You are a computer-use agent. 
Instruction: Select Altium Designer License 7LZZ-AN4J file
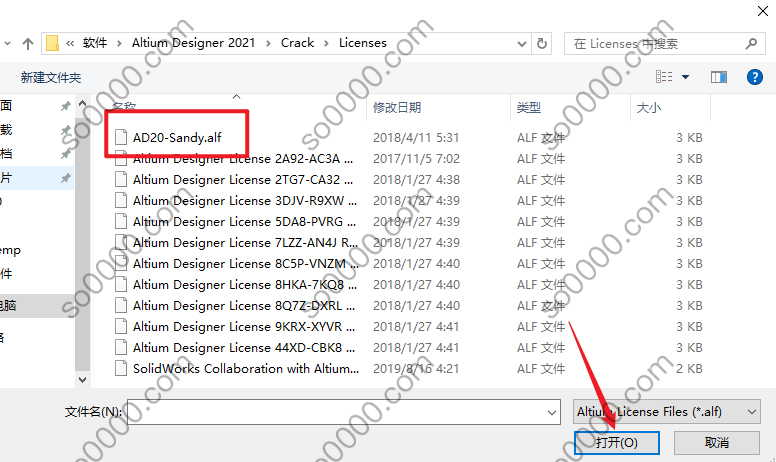[x=245, y=243]
